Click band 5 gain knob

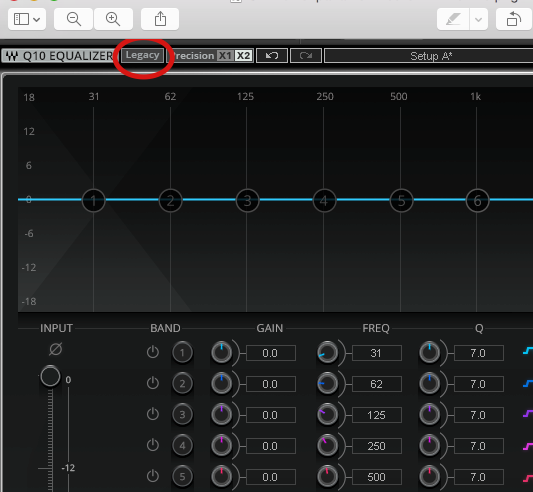coord(222,476)
